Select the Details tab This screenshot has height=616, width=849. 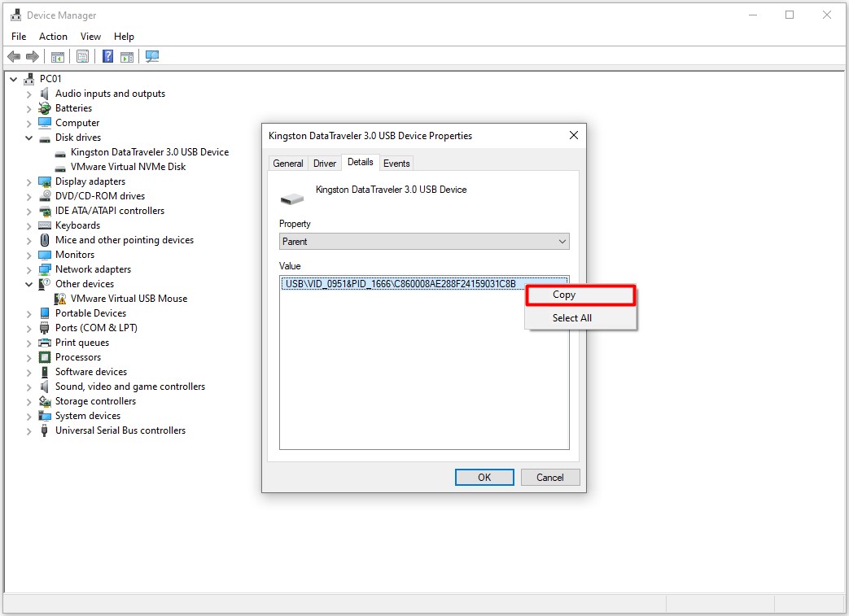point(360,162)
